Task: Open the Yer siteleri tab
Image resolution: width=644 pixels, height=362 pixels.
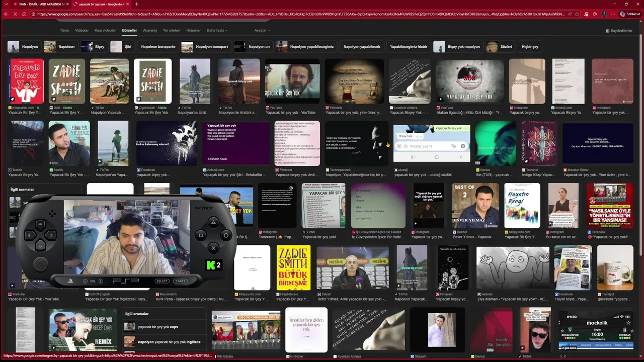Action: [x=172, y=30]
